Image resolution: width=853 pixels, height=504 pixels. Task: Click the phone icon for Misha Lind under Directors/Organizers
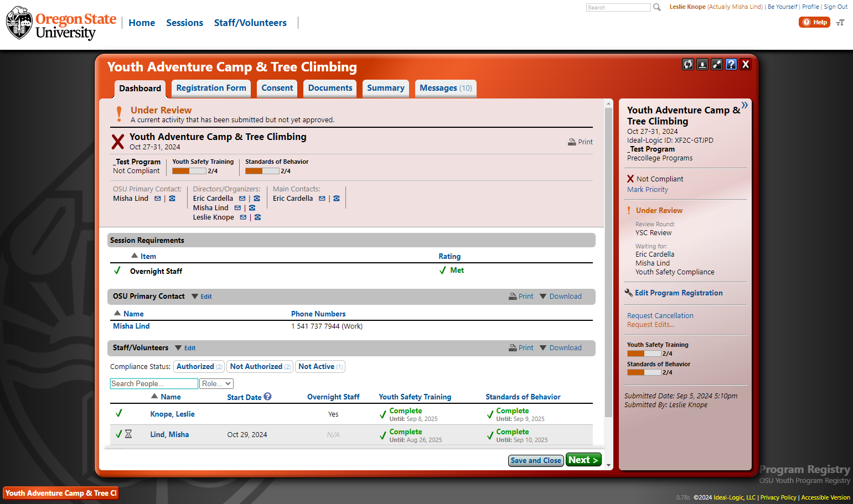coord(252,208)
